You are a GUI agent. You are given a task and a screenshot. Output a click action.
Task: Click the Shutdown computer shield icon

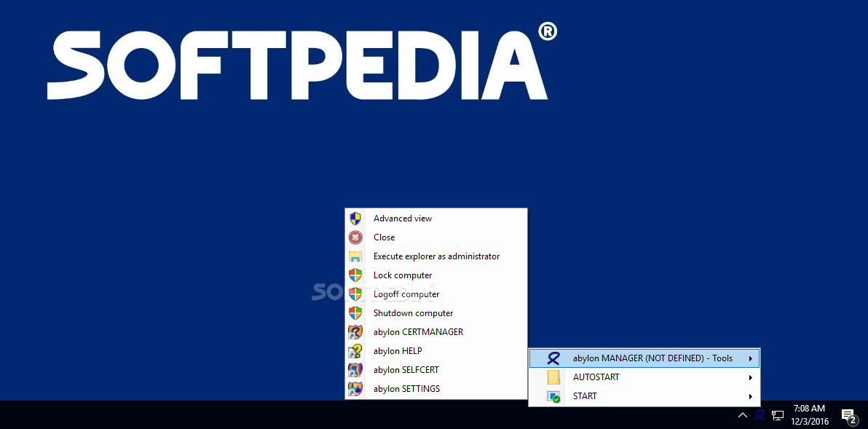click(x=355, y=312)
